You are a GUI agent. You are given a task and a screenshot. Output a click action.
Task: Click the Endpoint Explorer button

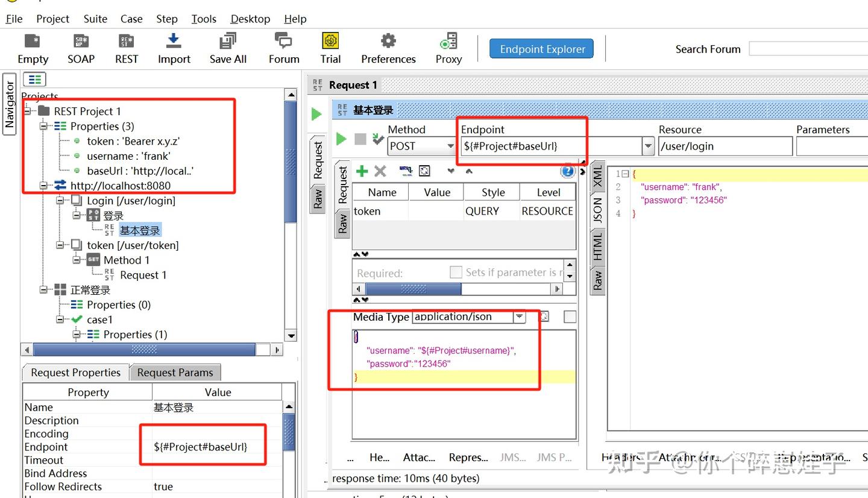coord(542,49)
